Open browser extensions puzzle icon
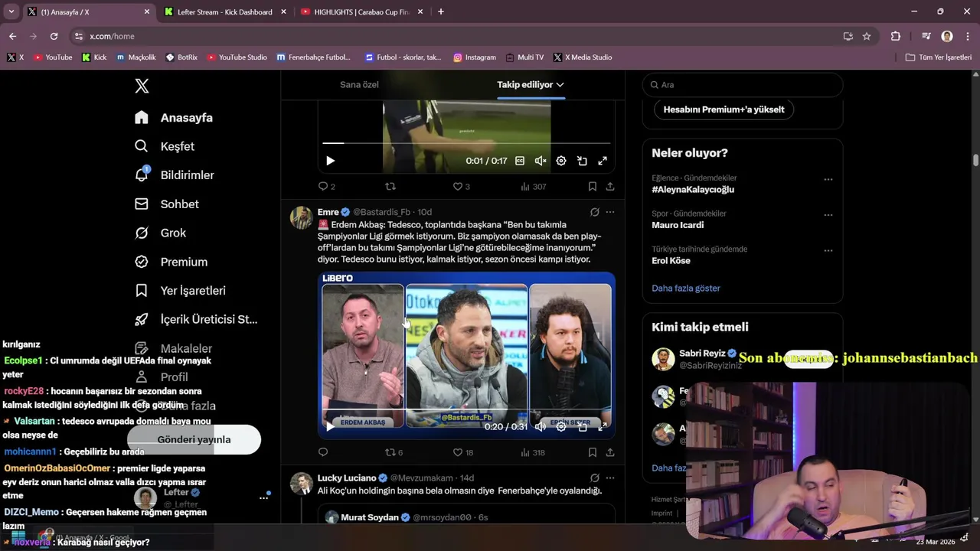The height and width of the screenshot is (551, 980). pyautogui.click(x=896, y=36)
